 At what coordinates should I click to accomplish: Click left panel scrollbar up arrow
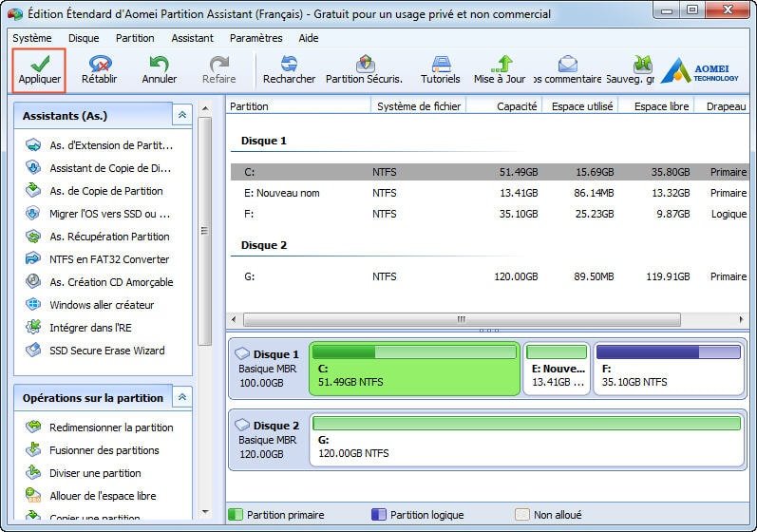point(205,108)
